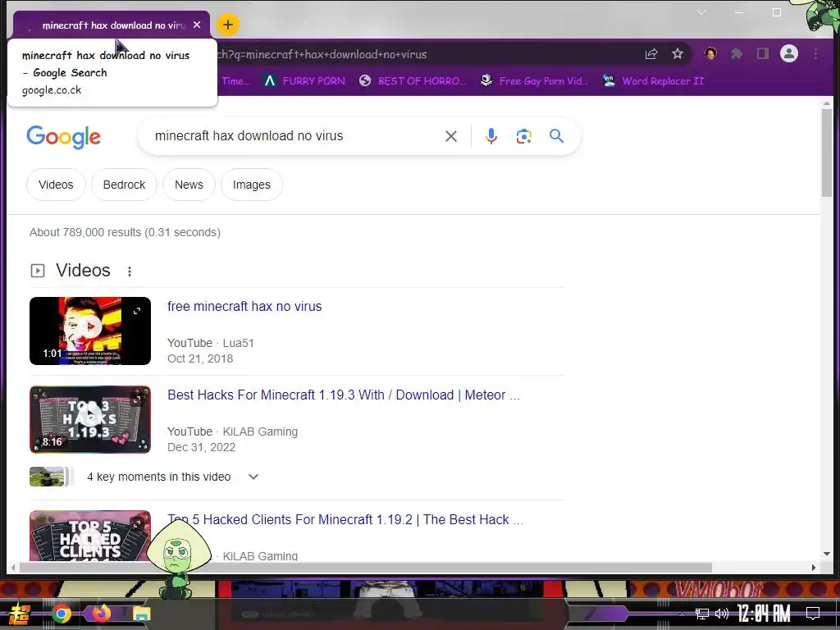Open the Word Replacer II bookmark

click(x=653, y=81)
